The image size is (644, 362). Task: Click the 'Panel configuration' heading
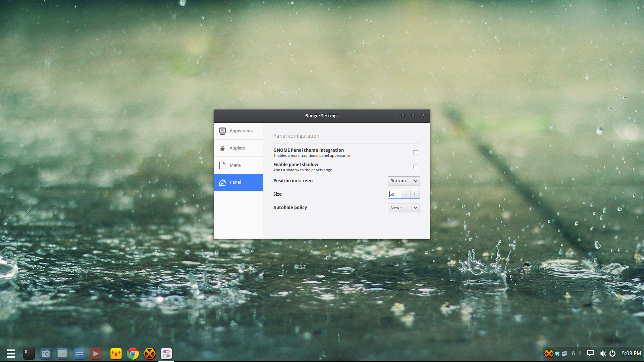click(x=296, y=136)
